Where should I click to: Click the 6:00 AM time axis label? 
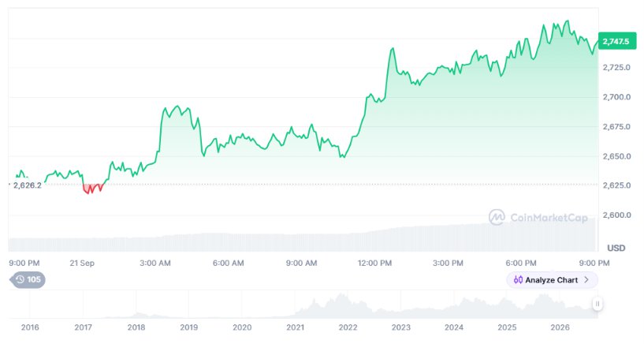click(229, 263)
